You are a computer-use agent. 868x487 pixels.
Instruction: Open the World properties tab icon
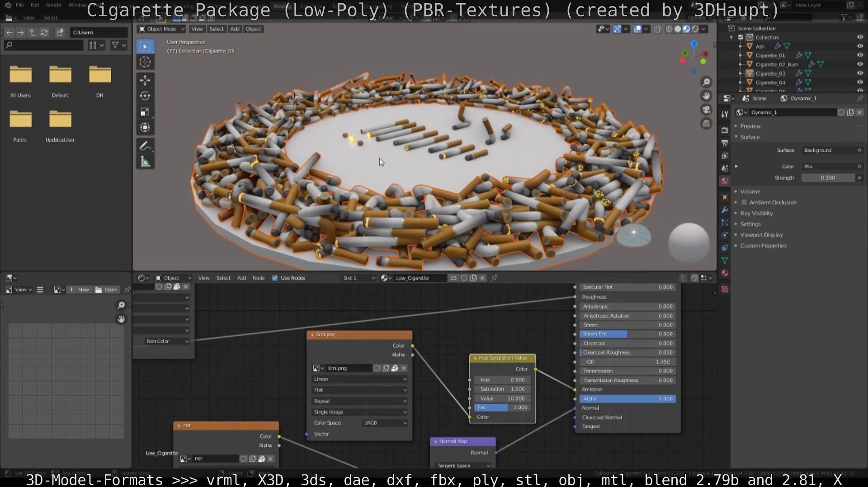(x=725, y=181)
